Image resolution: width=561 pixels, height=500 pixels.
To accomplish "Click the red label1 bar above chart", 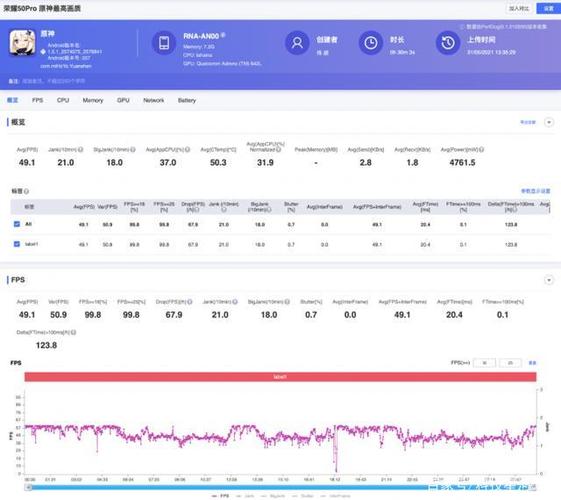I will point(280,377).
